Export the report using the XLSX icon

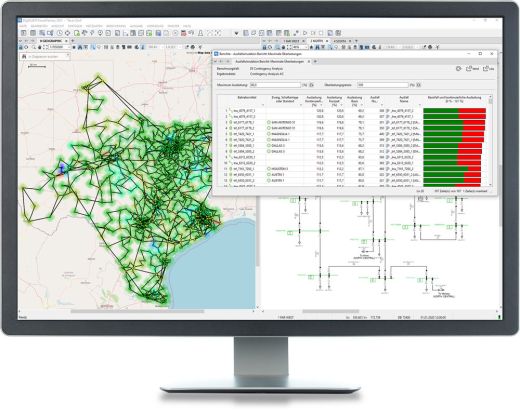click(x=489, y=69)
